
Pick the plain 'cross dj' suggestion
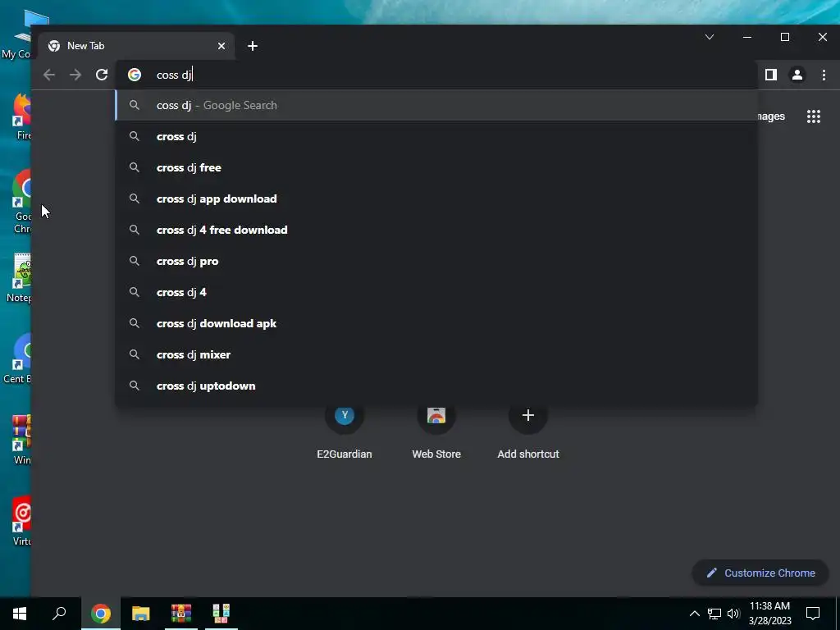tap(436, 137)
